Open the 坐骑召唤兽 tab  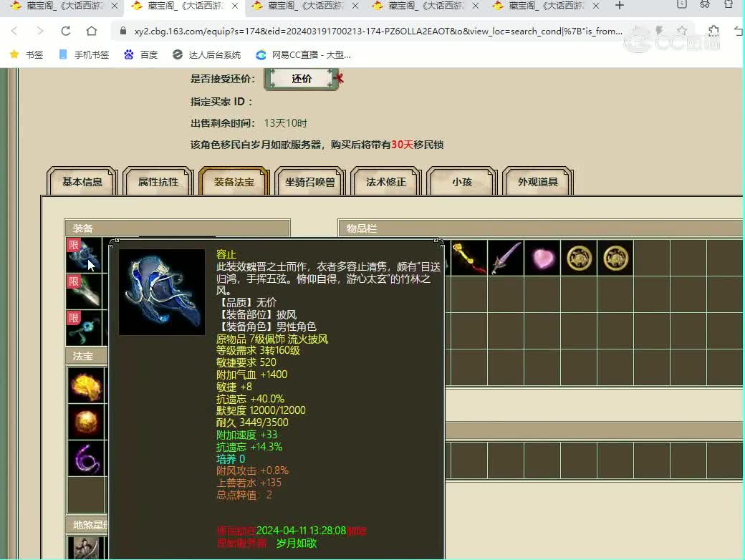pos(310,181)
